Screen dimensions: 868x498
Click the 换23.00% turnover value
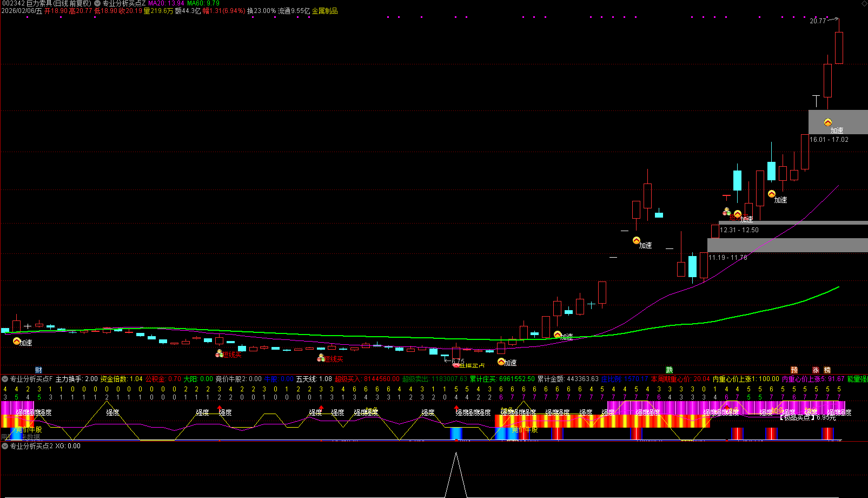click(262, 11)
